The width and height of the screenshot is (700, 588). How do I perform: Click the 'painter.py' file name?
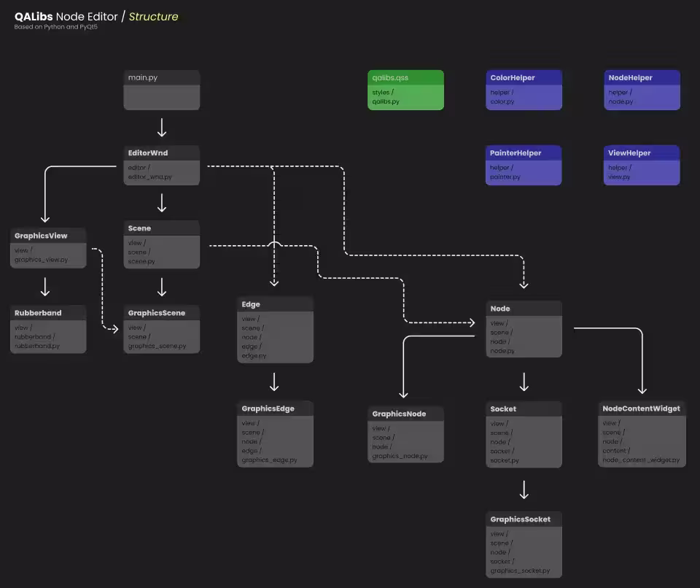(505, 177)
